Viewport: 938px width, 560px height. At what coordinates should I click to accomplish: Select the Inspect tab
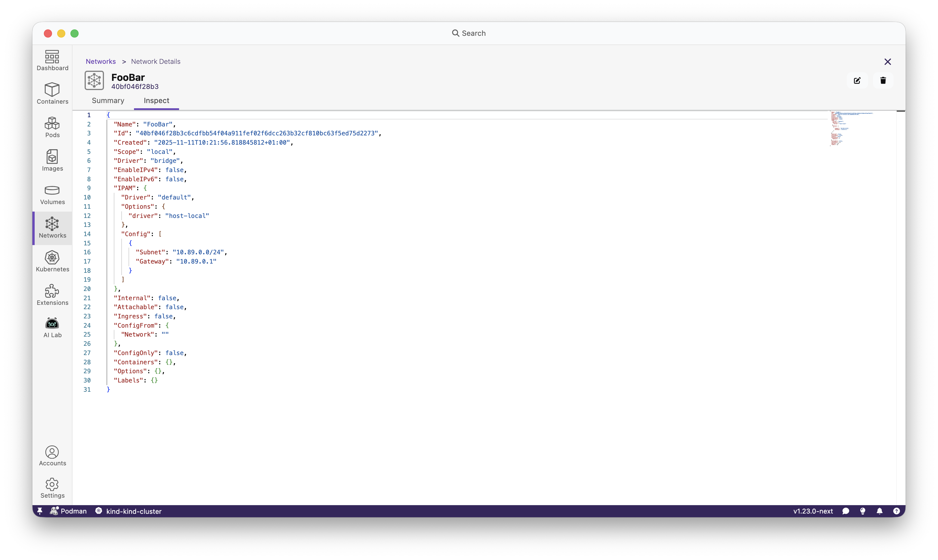coord(156,101)
